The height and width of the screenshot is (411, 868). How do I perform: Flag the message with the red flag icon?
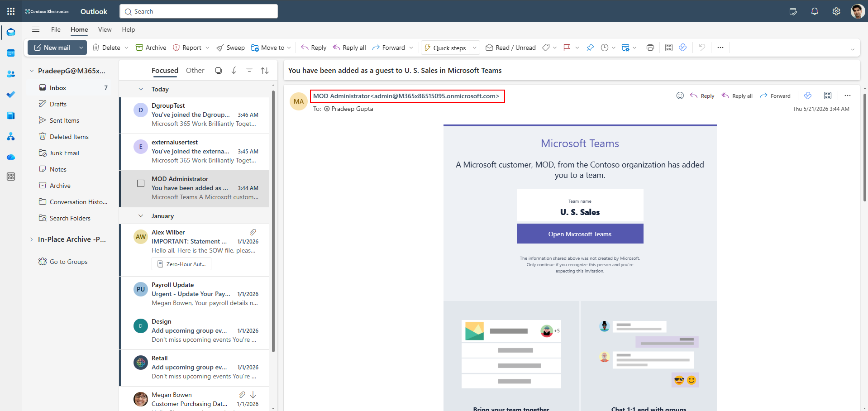tap(567, 48)
